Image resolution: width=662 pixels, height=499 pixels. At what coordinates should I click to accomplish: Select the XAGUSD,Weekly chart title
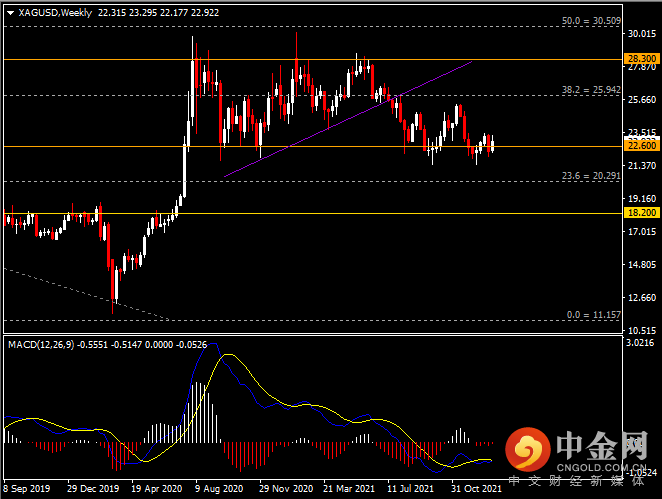click(55, 13)
